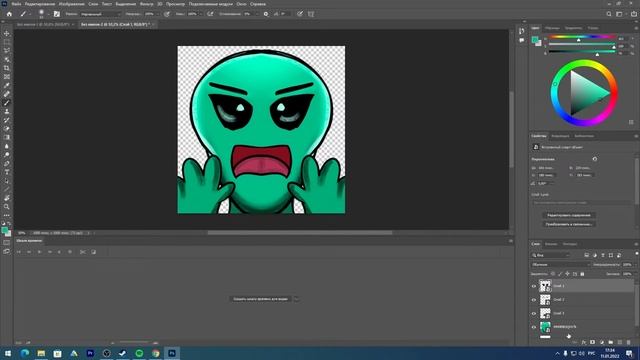Open smoothing options gear icon
The image size is (640, 360).
266,14
